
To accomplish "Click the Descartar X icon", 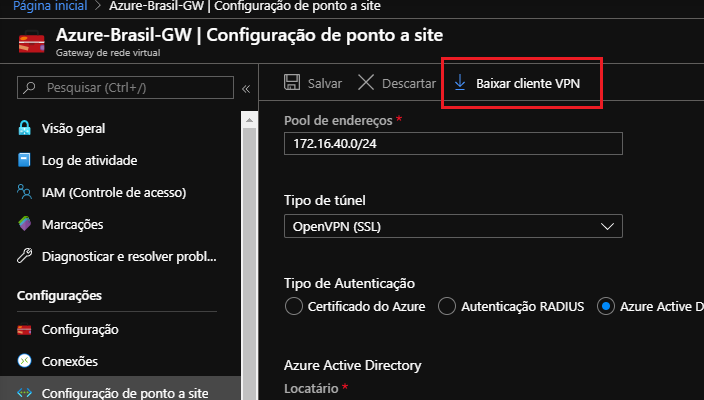I will point(366,83).
